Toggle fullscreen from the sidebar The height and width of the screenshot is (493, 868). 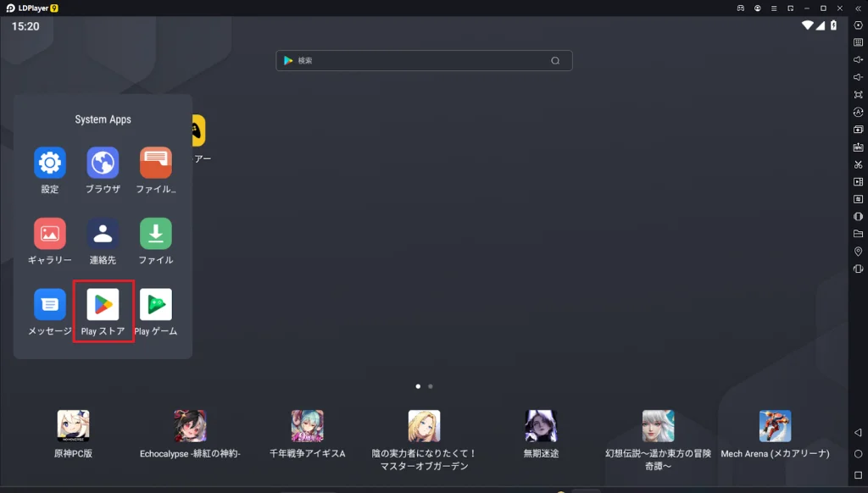click(x=858, y=95)
